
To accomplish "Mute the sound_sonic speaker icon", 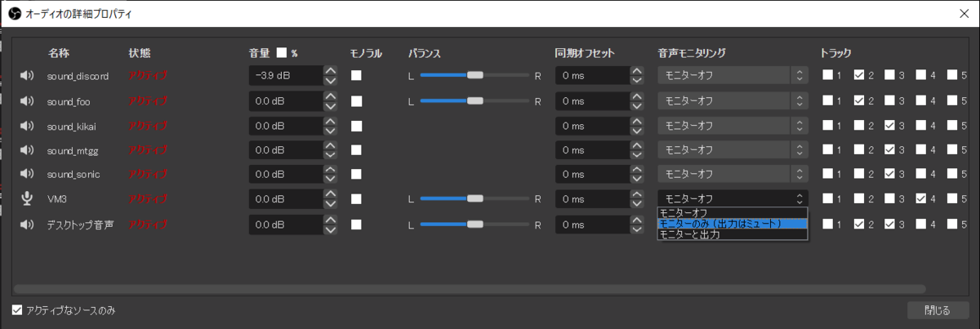I will pos(27,175).
